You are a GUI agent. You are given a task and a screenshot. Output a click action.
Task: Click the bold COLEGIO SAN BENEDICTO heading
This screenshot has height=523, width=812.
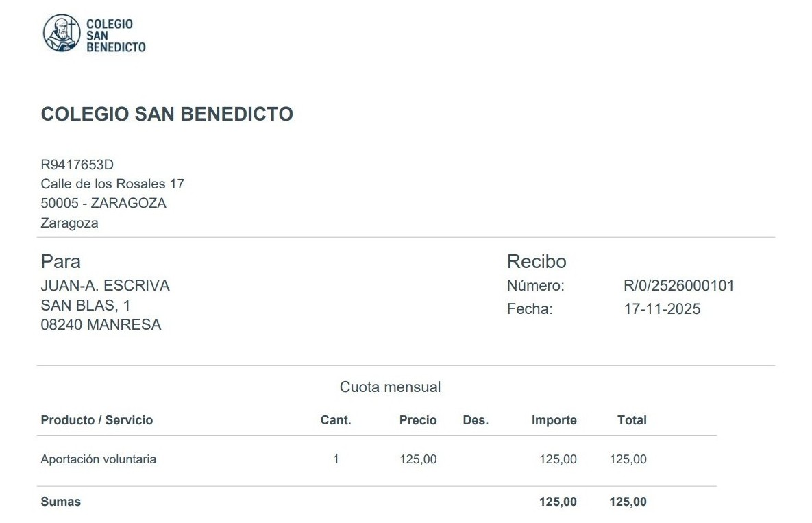167,114
